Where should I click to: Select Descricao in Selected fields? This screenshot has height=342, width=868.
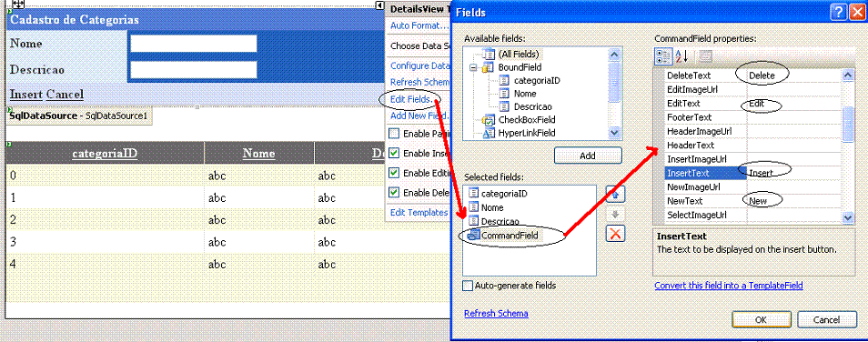(x=500, y=221)
